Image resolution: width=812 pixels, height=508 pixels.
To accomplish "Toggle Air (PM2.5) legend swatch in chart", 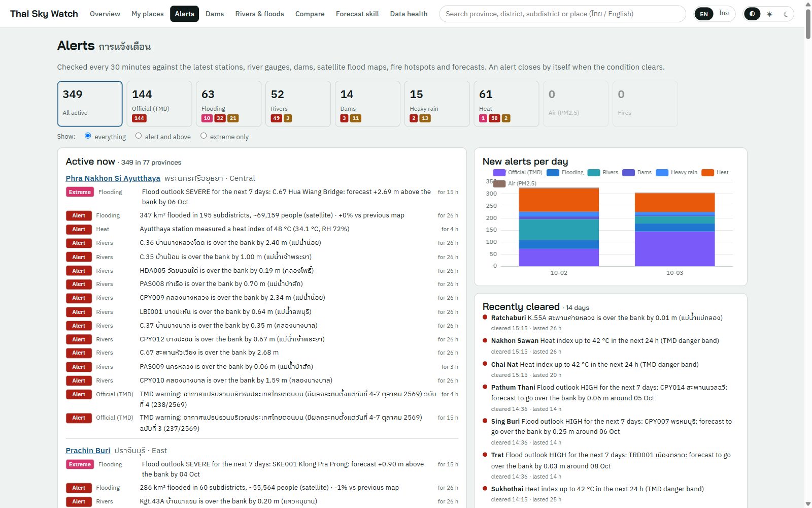I will 499,183.
